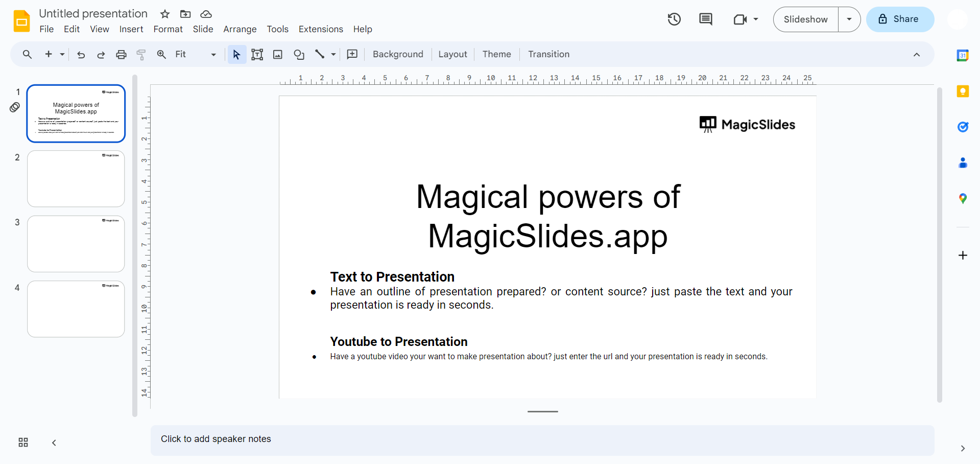Collapse the filmstrip panel arrow
This screenshot has width=980, height=464.
click(x=54, y=443)
